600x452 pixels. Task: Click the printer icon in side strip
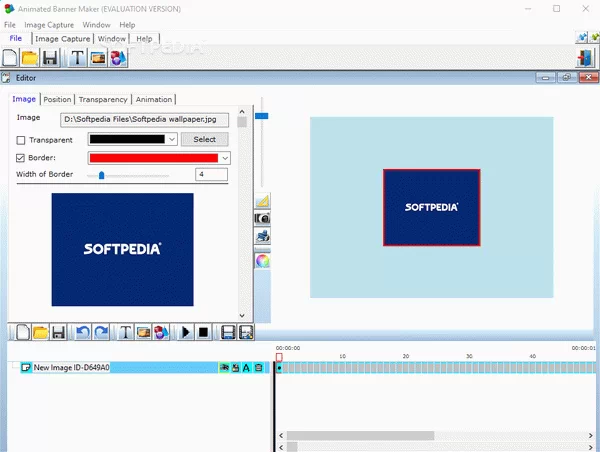[x=262, y=236]
